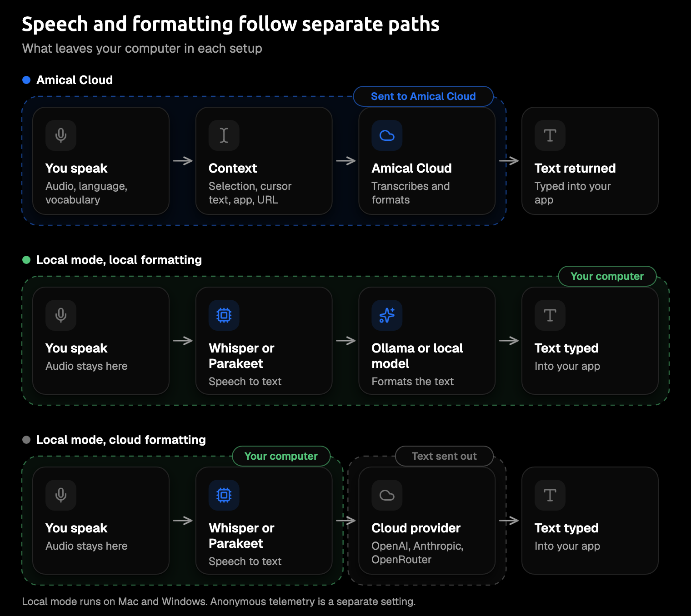Screen dimensions: 691x616
Task: Click Whisper or Parakeet title in cloud formatting row
Action: [241, 536]
